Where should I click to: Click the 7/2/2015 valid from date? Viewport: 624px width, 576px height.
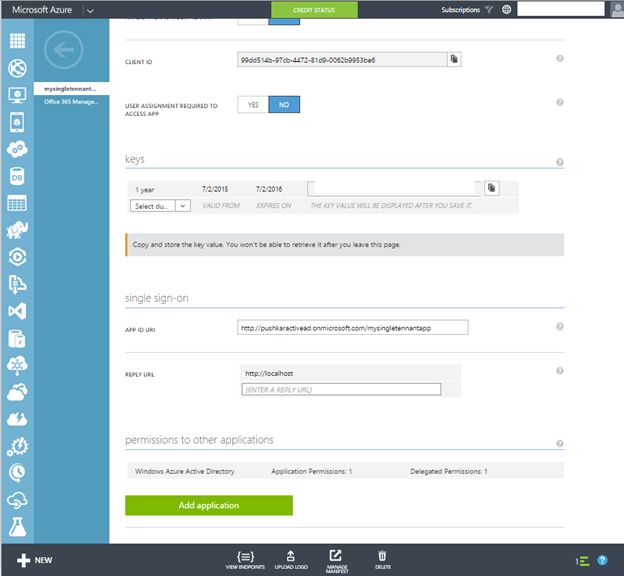pos(215,189)
